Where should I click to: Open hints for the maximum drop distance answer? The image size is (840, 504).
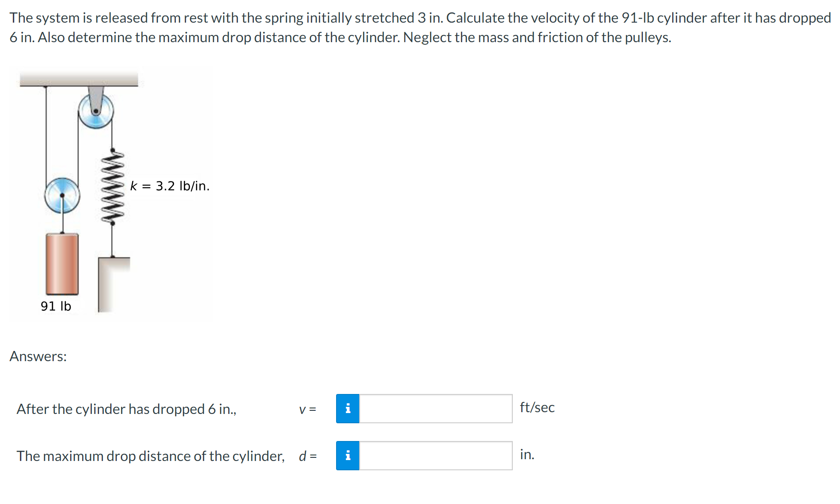point(348,456)
